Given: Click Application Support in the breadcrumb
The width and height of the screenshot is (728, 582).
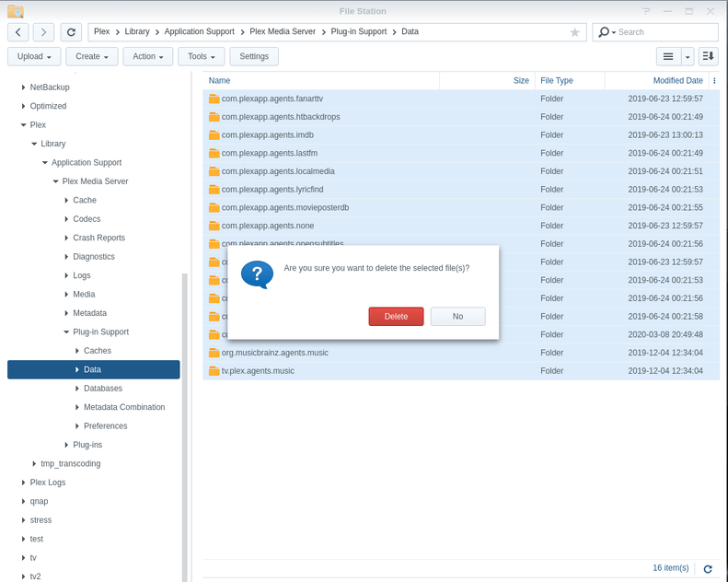Looking at the screenshot, I should coord(199,31).
